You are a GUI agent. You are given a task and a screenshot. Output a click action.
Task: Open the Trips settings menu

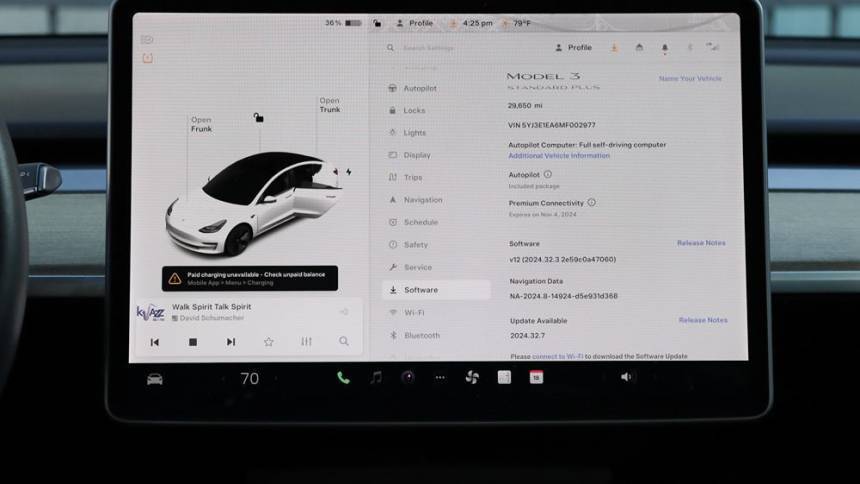pos(406,177)
